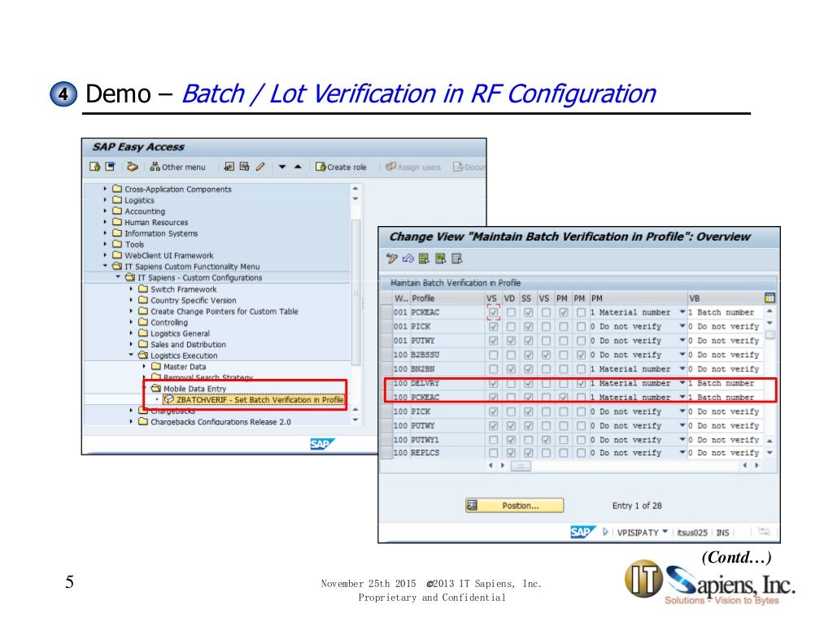Click the change favorites list icon

click(x=244, y=167)
